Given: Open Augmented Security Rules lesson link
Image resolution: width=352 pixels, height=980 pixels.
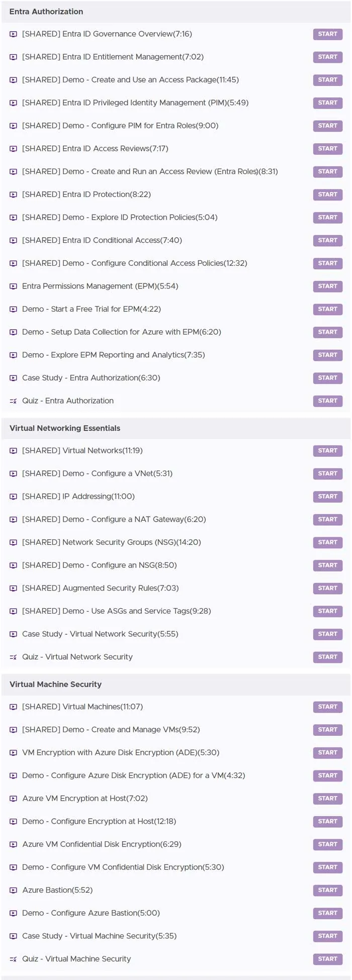Looking at the screenshot, I should tap(101, 588).
